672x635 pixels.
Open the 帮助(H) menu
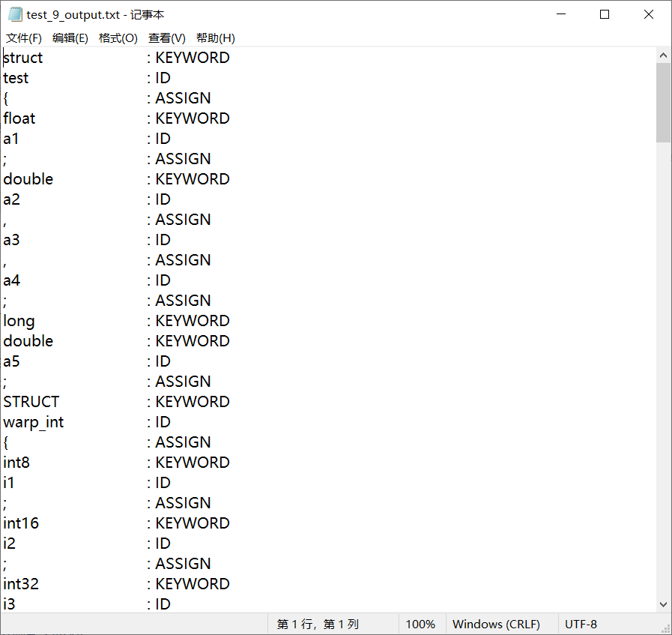pos(216,38)
